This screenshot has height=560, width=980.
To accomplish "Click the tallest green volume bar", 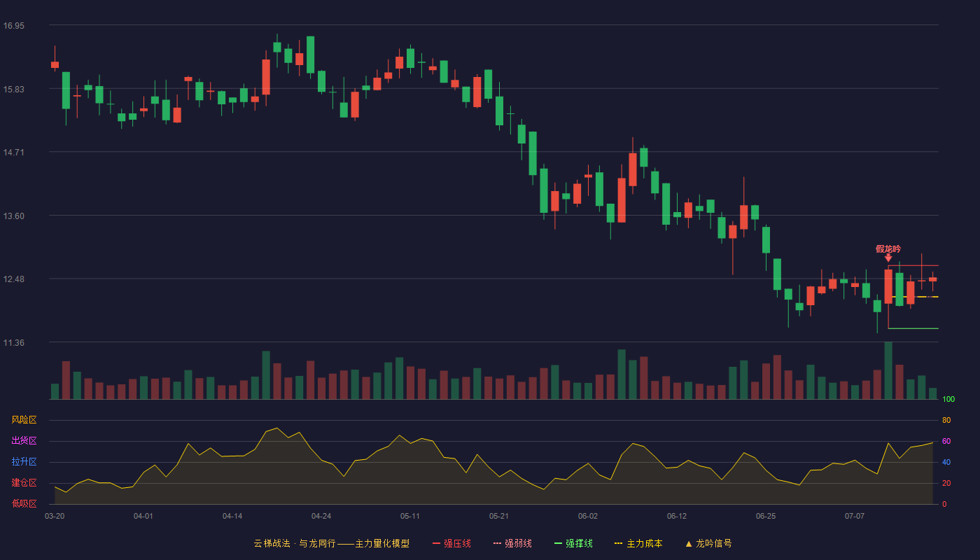I will (888, 370).
